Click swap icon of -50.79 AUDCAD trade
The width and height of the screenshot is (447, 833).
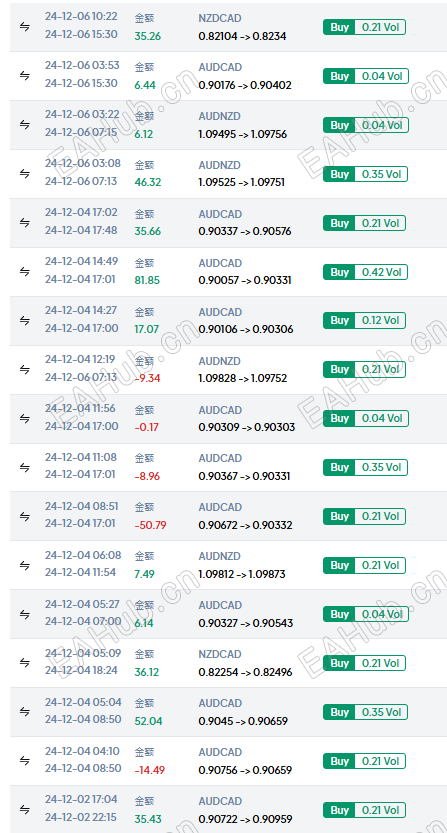click(24, 516)
